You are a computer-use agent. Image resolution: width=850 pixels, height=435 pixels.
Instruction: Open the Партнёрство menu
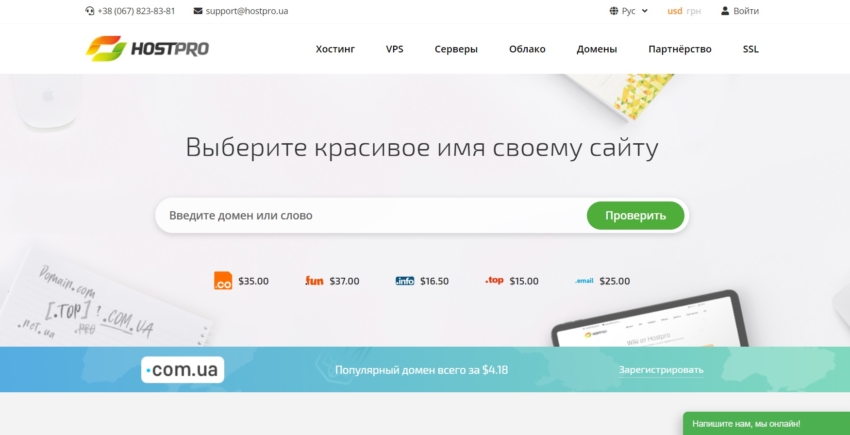click(x=680, y=49)
